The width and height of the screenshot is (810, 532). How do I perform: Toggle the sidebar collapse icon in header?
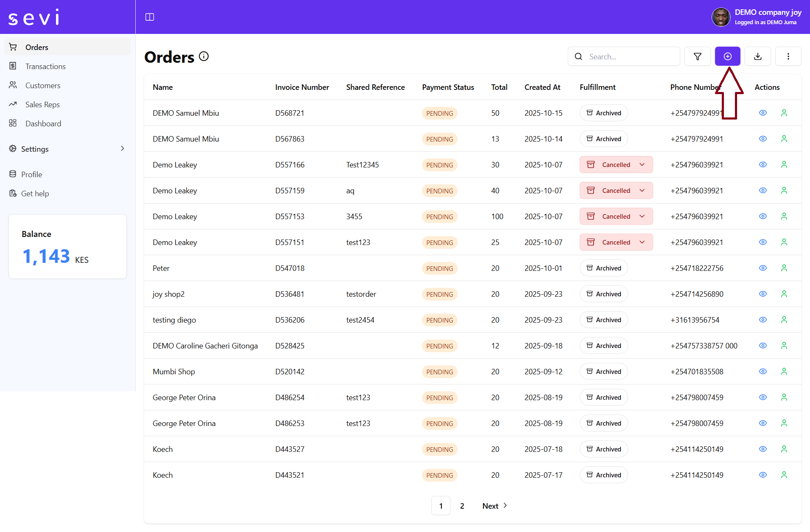150,17
